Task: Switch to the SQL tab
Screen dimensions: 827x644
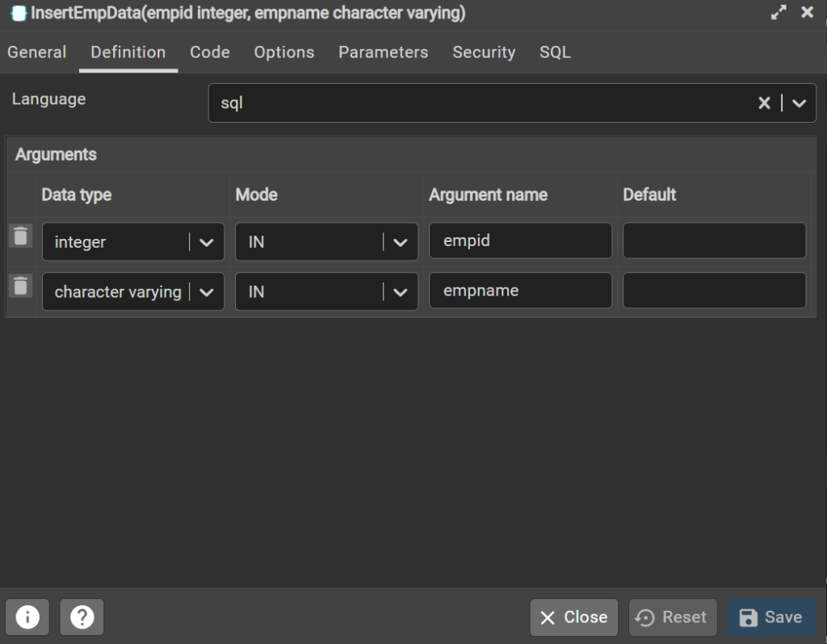Action: click(x=555, y=52)
